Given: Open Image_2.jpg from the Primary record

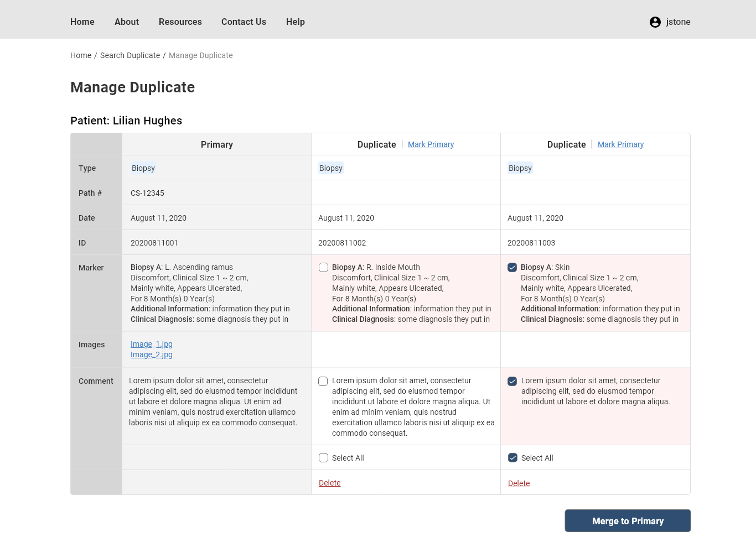Looking at the screenshot, I should [x=151, y=354].
